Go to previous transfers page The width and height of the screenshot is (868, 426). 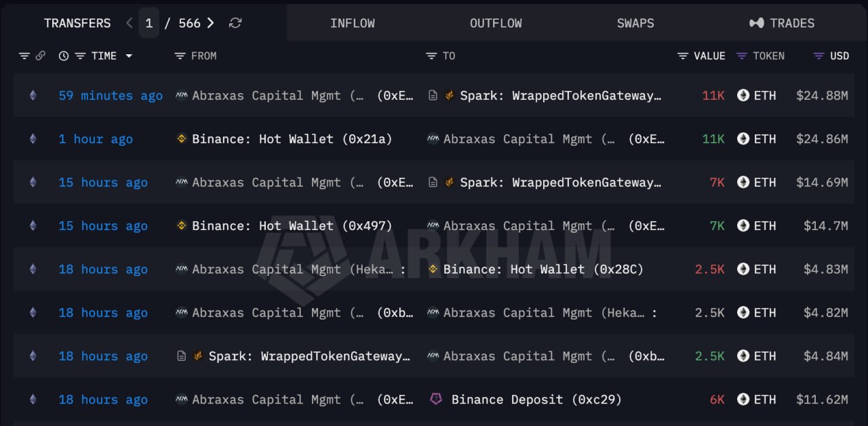coord(130,23)
